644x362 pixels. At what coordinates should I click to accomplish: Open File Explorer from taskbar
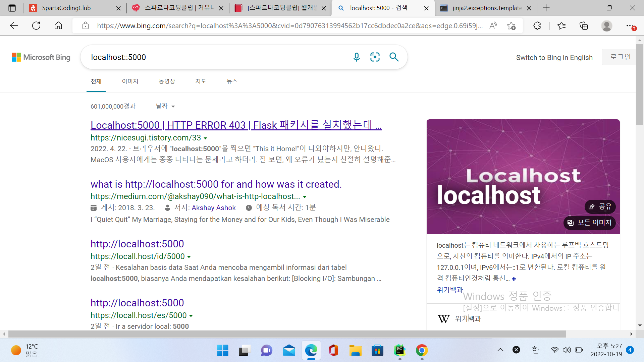point(355,351)
